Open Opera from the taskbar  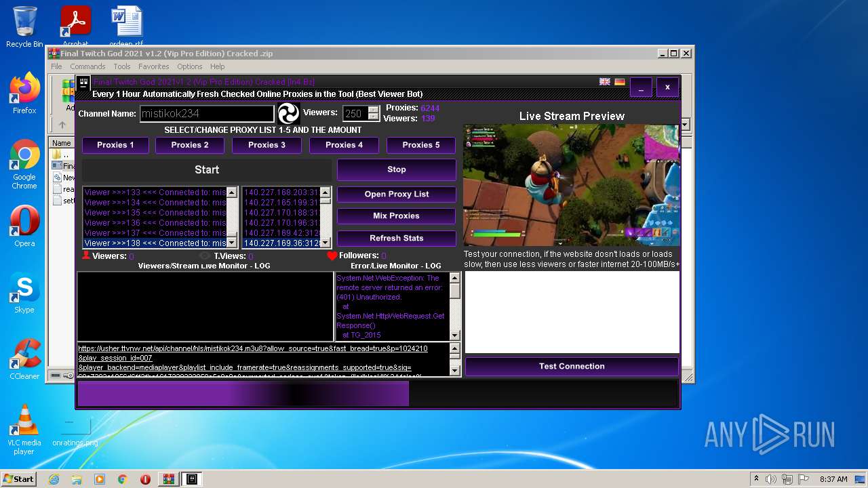145,479
